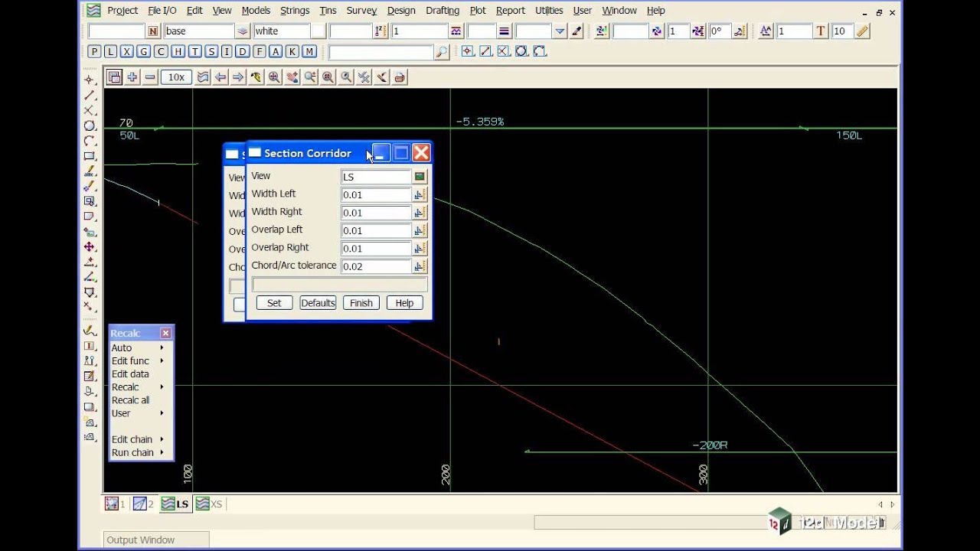Click the ruler text height icon
The width and height of the screenshot is (980, 551).
pyautogui.click(x=863, y=31)
